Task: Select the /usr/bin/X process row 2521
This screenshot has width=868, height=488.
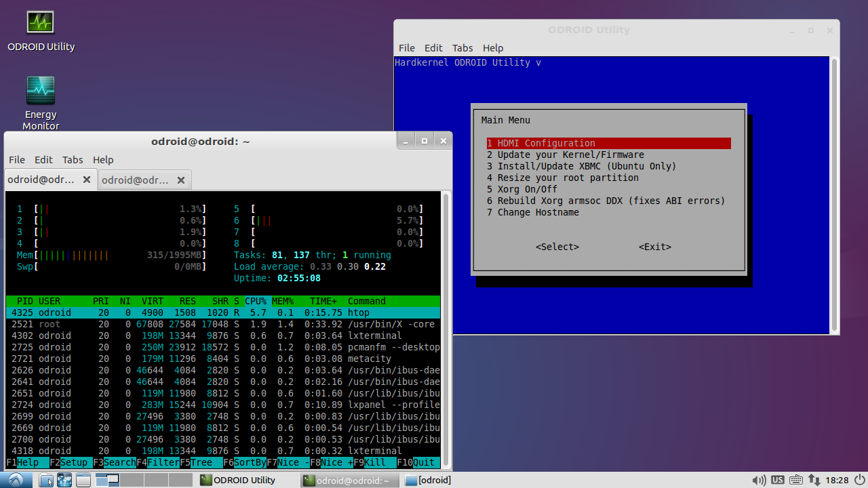Action: [223, 324]
